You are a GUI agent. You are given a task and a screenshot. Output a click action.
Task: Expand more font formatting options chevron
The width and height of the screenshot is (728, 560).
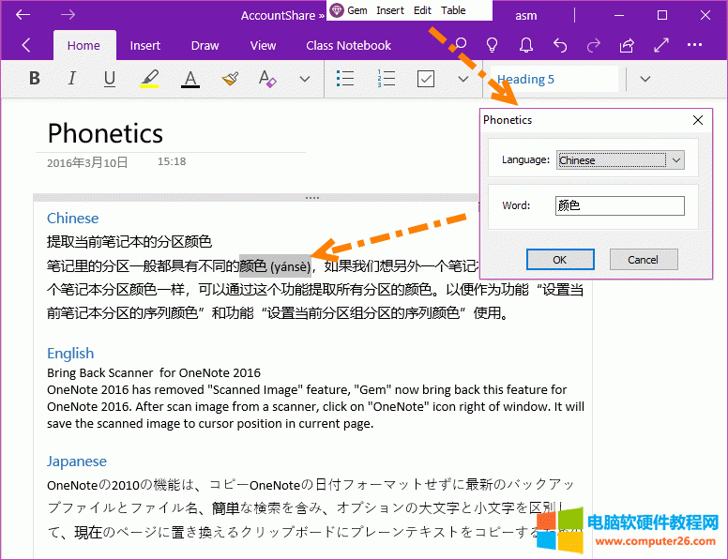304,80
